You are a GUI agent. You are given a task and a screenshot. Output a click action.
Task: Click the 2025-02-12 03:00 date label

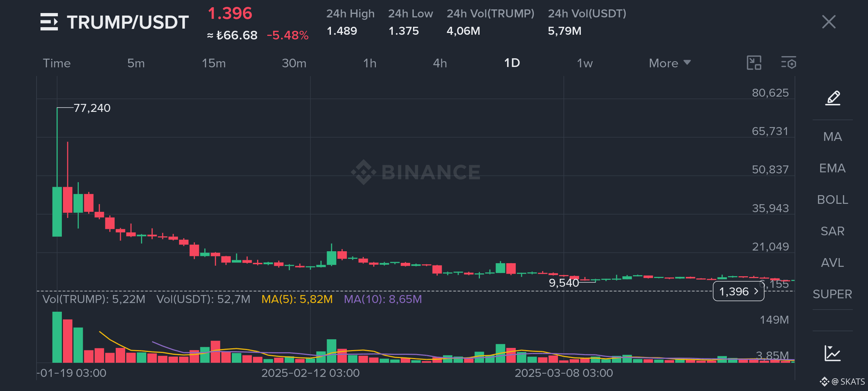pos(310,373)
